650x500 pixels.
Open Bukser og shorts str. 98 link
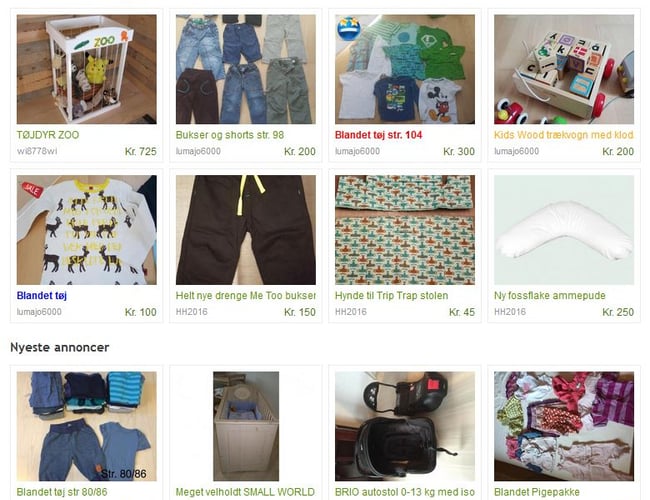(230, 135)
